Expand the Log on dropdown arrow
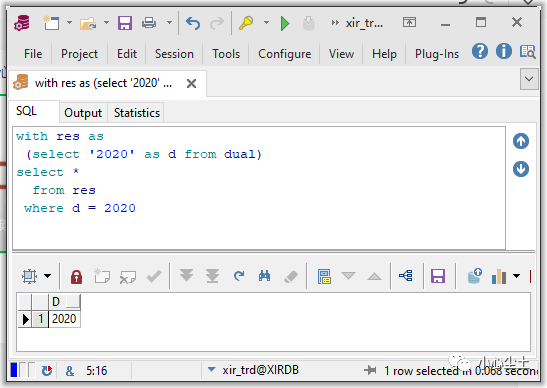This screenshot has width=547, height=388. click(x=266, y=23)
